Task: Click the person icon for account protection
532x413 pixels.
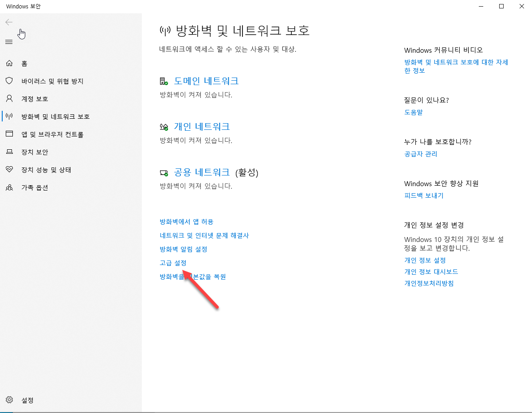Action: [x=9, y=99]
